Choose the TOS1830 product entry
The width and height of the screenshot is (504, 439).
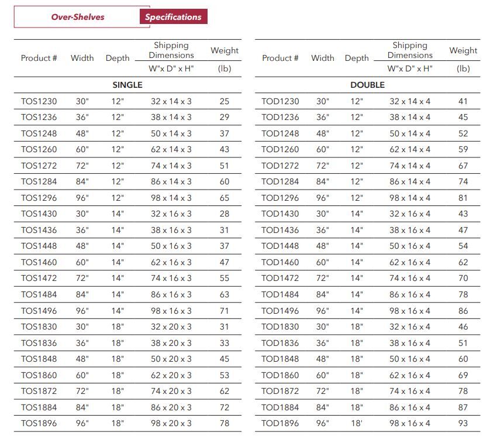(x=39, y=327)
